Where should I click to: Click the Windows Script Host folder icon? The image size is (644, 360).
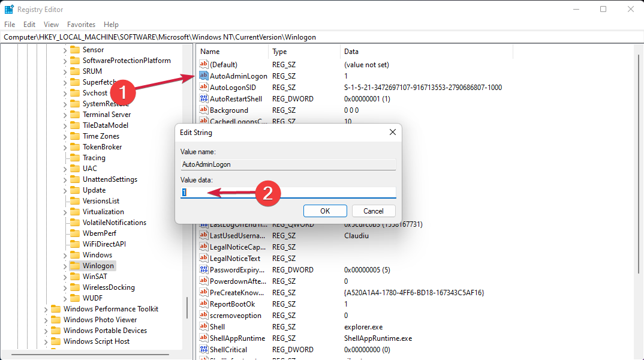point(56,341)
